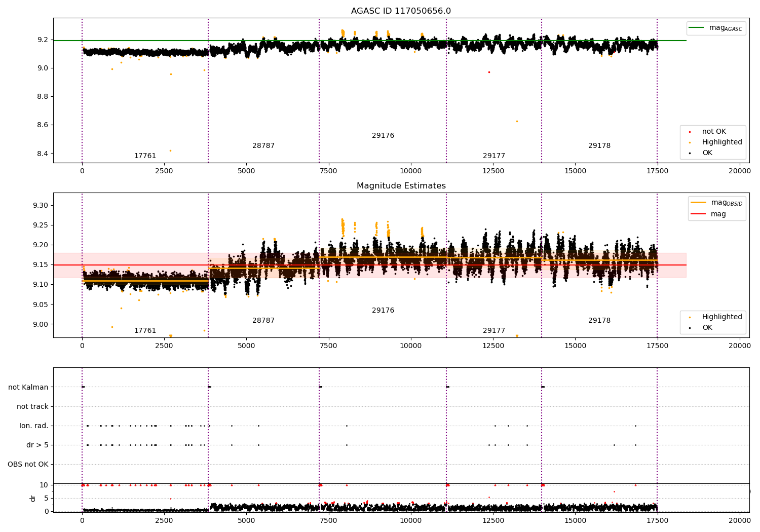Click y-axis tick 8.6 in the top plot
This screenshot has height=532, width=760.
click(43, 125)
